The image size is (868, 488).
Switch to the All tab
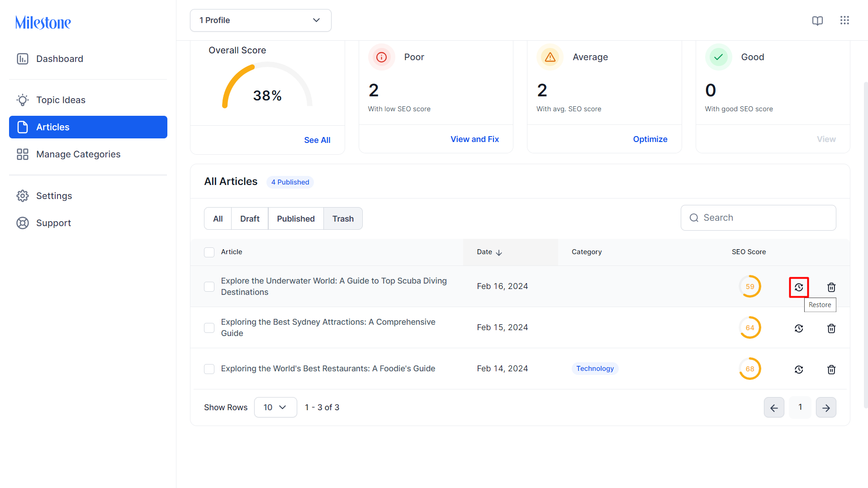[x=218, y=219]
